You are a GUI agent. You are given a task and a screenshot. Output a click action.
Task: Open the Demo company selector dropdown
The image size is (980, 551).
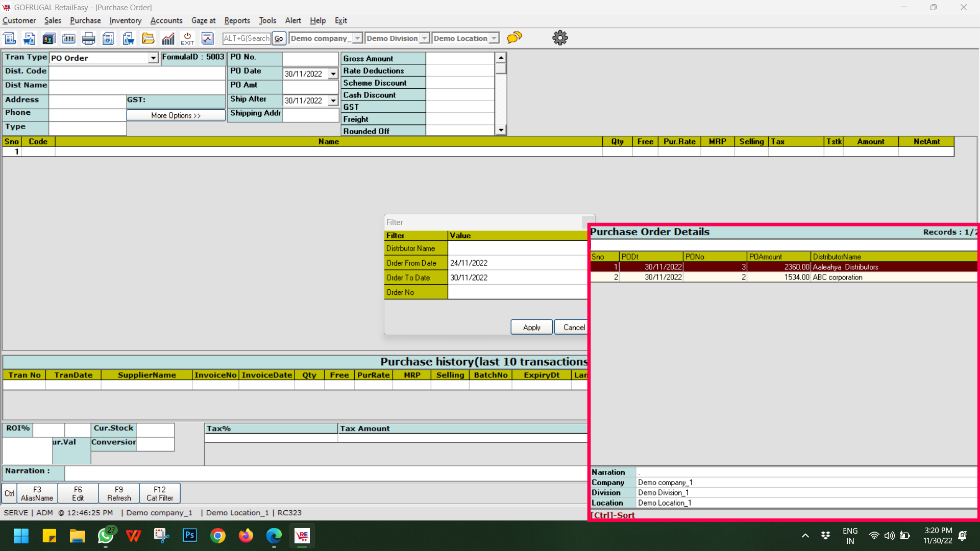[x=357, y=38]
